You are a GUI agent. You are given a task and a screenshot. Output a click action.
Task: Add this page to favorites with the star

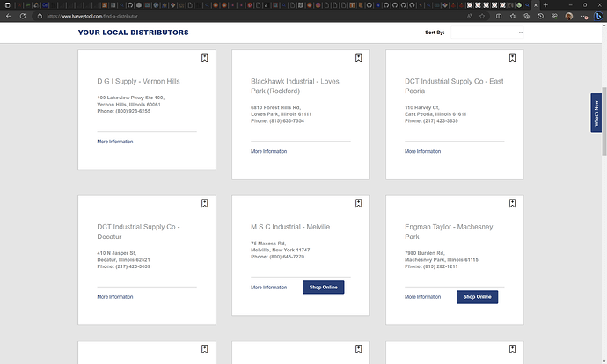pyautogui.click(x=482, y=16)
